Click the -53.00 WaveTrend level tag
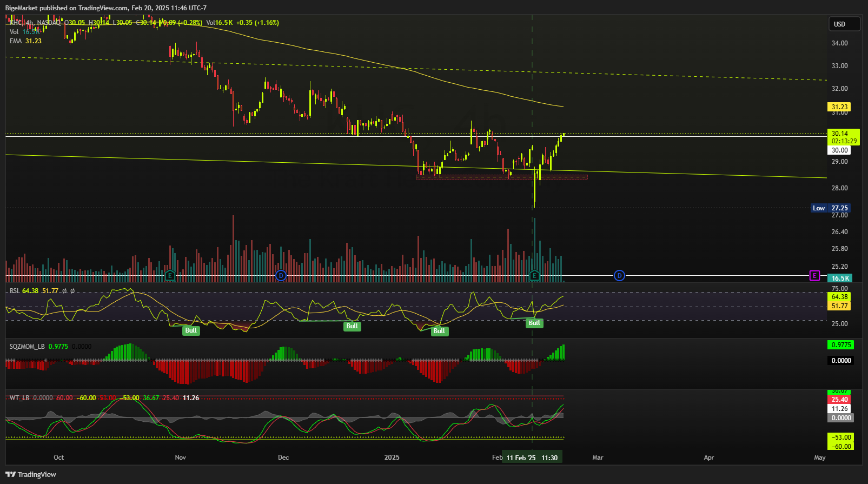 pyautogui.click(x=841, y=437)
